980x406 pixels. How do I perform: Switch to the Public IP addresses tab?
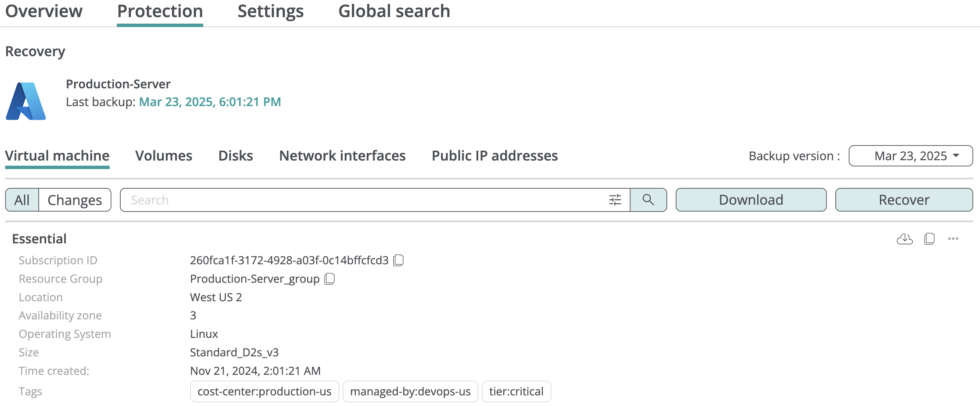[495, 156]
